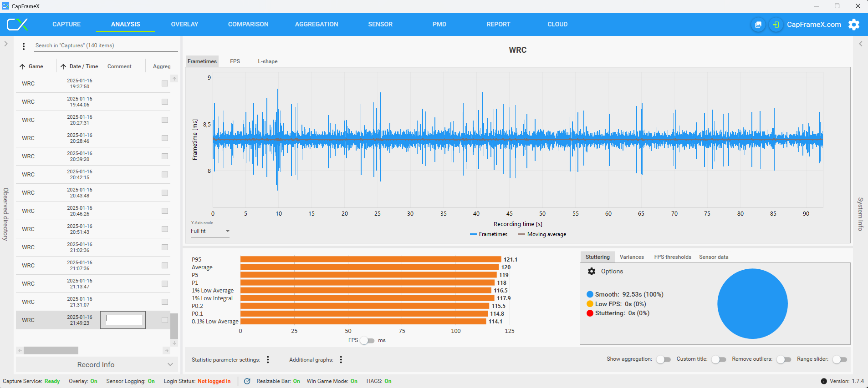Toggle the FPS/ms unit switch
This screenshot has width=868, height=388.
click(x=367, y=341)
